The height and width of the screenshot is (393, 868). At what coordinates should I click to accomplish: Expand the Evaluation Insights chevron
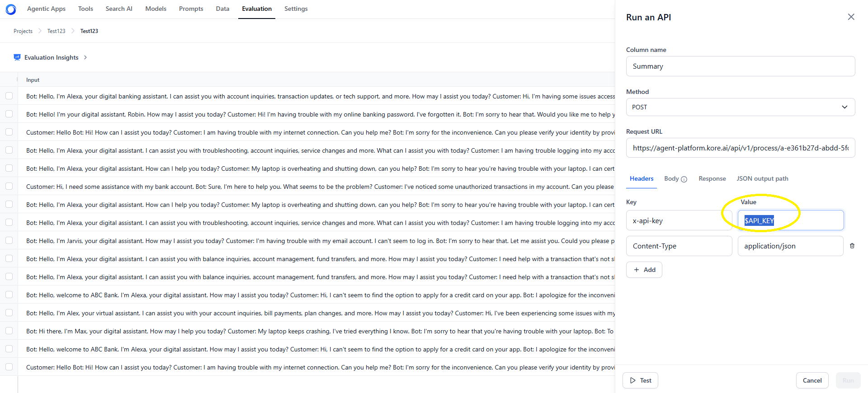pyautogui.click(x=85, y=57)
